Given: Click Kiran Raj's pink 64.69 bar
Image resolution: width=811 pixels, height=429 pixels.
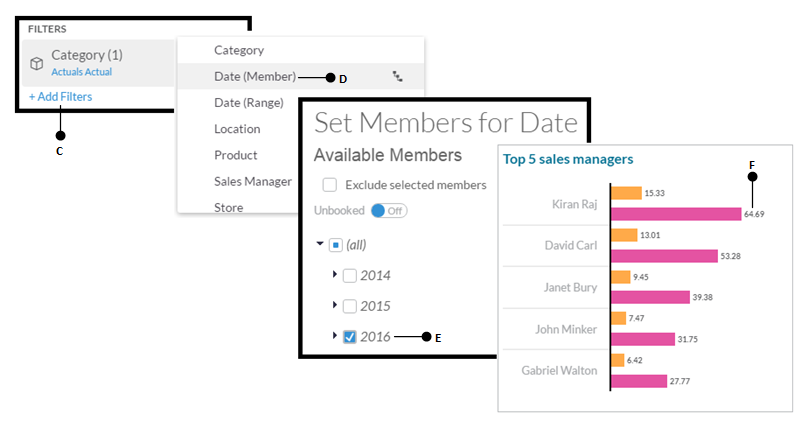Looking at the screenshot, I should click(676, 214).
